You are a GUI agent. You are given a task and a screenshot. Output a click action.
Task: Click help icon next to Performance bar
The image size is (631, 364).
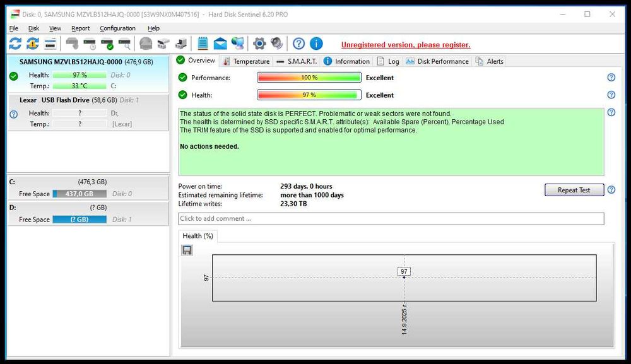pyautogui.click(x=611, y=77)
